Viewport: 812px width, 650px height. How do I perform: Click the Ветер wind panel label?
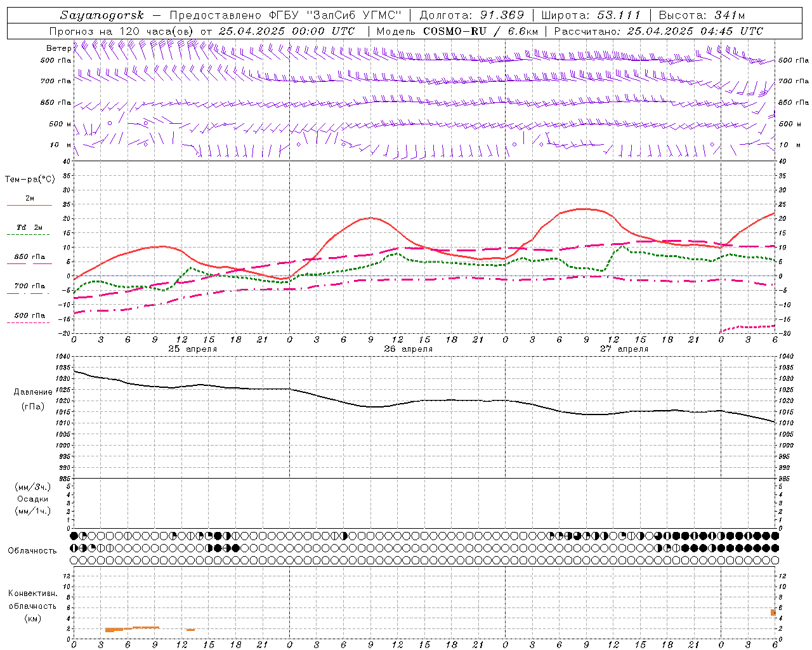click(58, 48)
